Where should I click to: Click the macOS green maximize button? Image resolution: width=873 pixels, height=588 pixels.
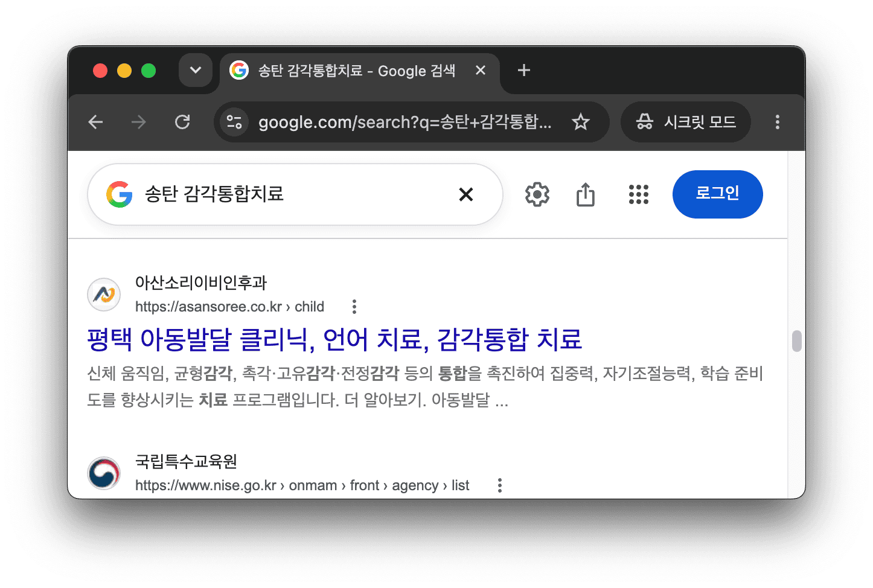pyautogui.click(x=149, y=71)
